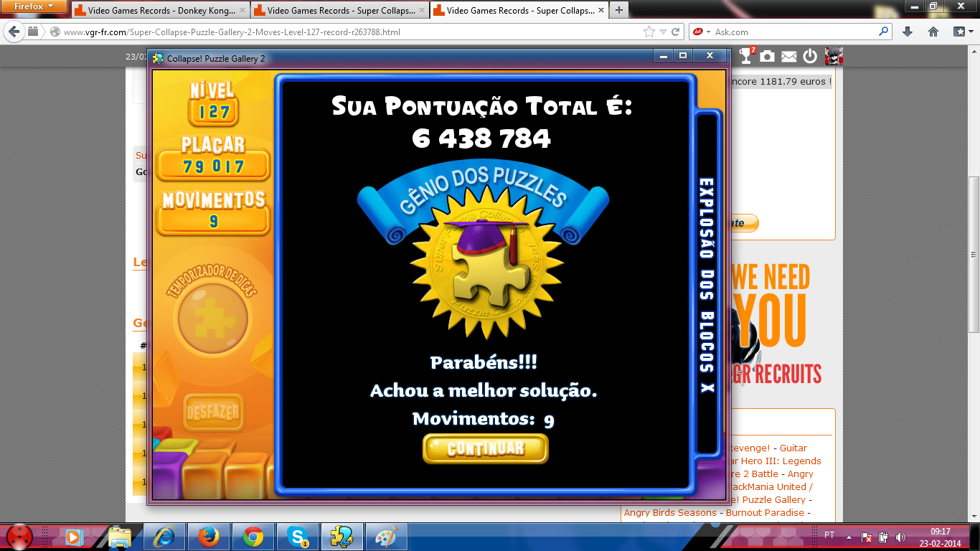
Task: Switch to the Donkey Kong records tab
Action: point(159,11)
